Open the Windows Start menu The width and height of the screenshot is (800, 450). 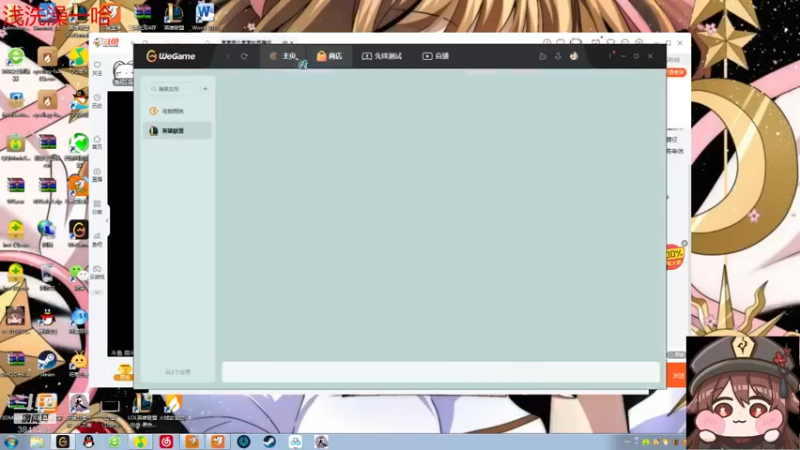11,442
